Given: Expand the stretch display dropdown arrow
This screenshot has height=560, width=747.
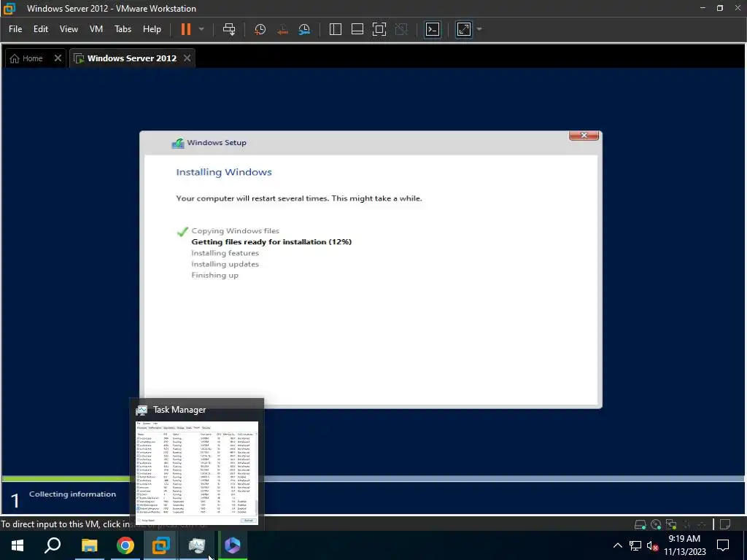Looking at the screenshot, I should [479, 29].
